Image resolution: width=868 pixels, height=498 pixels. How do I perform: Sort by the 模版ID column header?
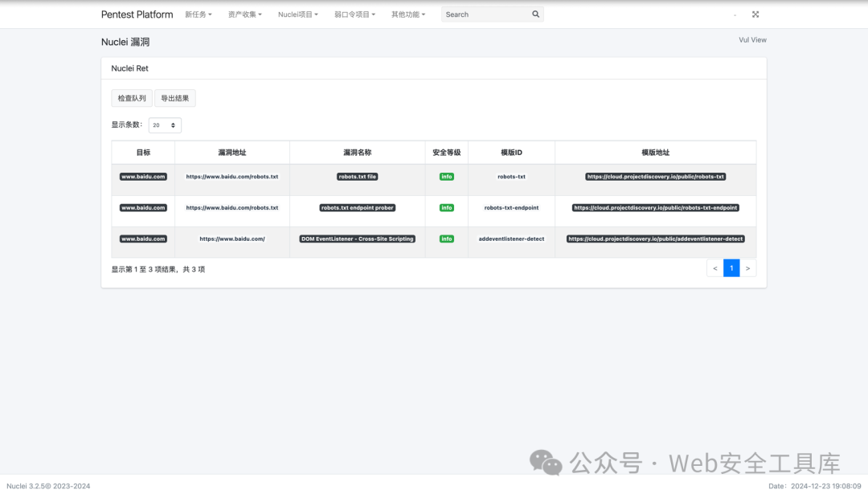(x=511, y=152)
